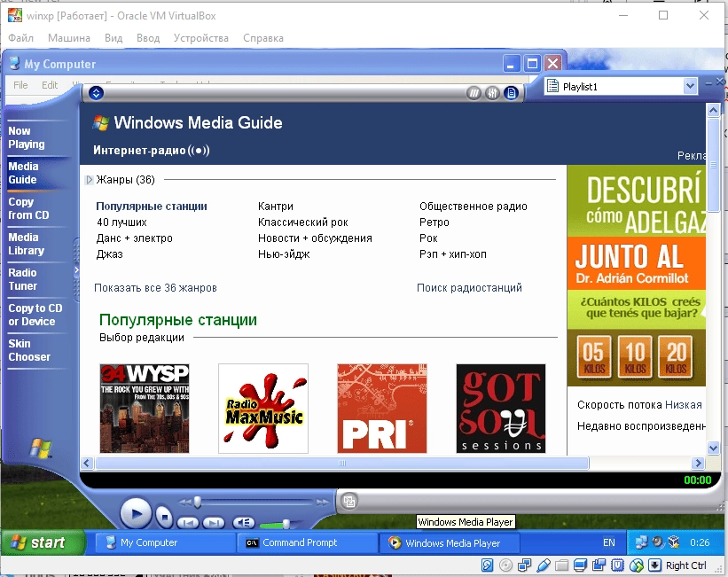Click vertical scrollbar up arrow

click(x=713, y=110)
